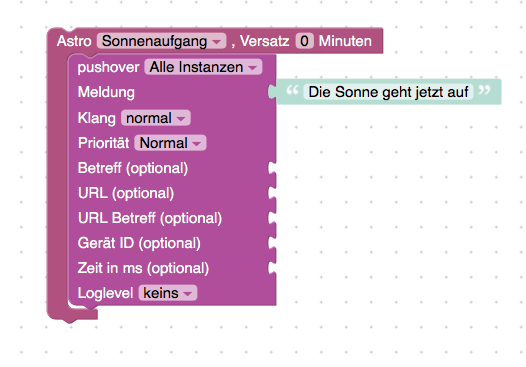Click the Gerät ID (optional) input socket
This screenshot has height=367, width=526.
[x=272, y=243]
